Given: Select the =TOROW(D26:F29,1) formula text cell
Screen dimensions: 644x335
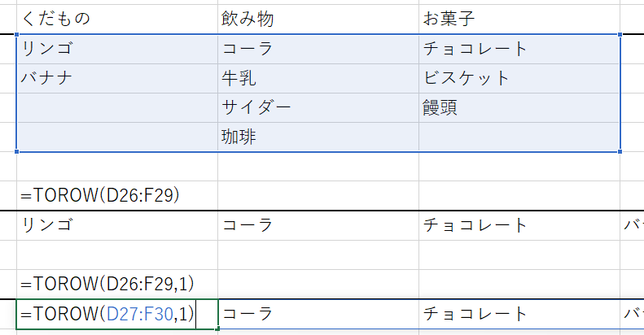Looking at the screenshot, I should (107, 283).
